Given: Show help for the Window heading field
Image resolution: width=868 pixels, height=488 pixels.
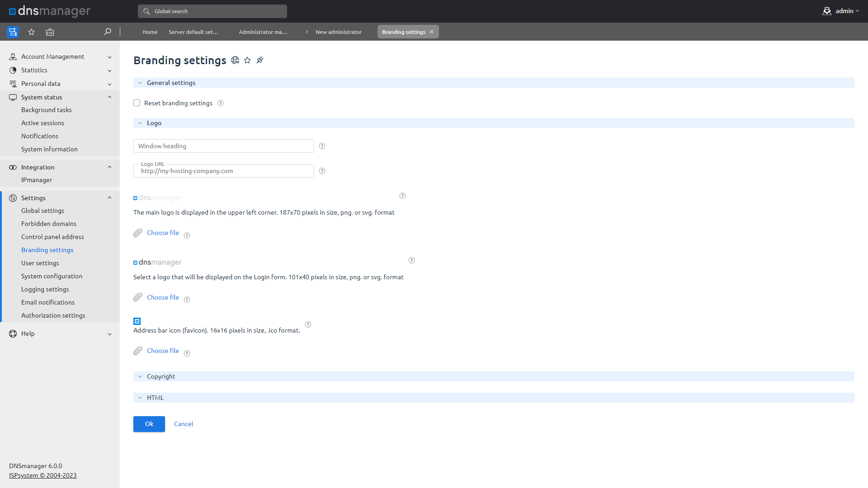Looking at the screenshot, I should point(322,146).
